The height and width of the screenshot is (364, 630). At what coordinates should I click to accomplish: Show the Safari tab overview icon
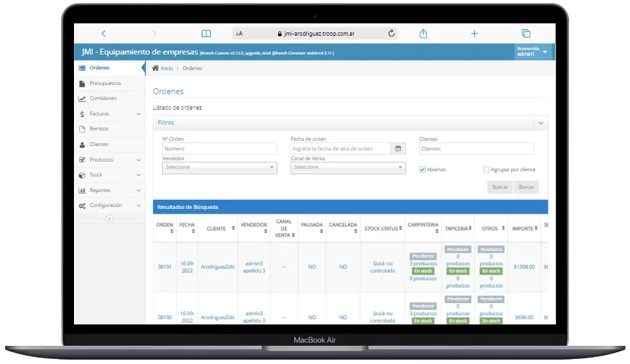(x=526, y=34)
